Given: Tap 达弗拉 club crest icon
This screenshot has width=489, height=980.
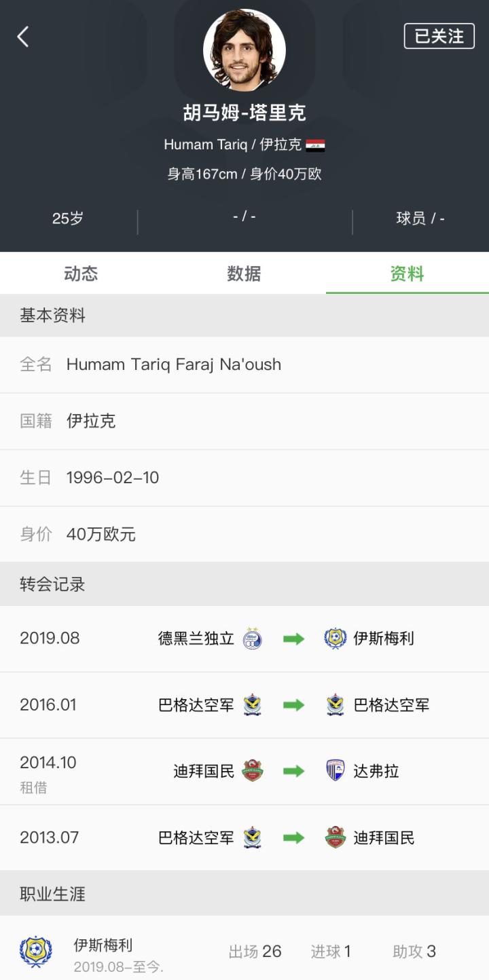Looking at the screenshot, I should tap(336, 772).
